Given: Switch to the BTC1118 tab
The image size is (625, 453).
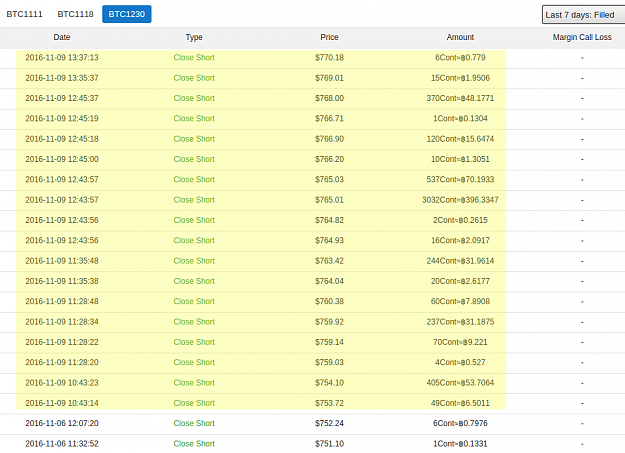Looking at the screenshot, I should click(75, 14).
